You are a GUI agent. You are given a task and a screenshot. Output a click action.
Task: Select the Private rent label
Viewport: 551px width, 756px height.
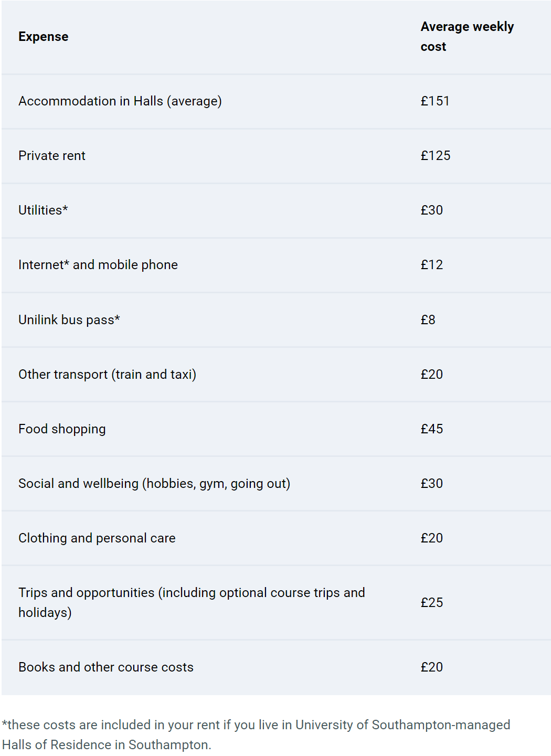(52, 156)
